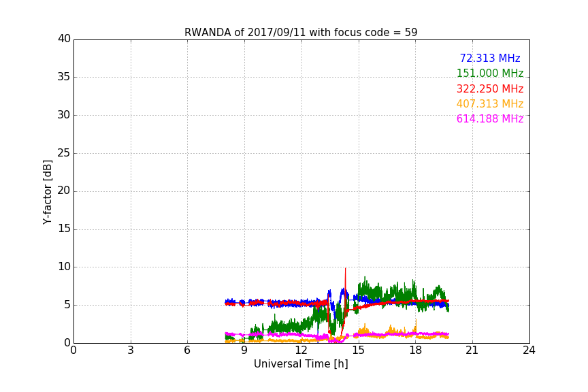The image size is (588, 392).
Task: Click the x-axis tick label 21
Action: [472, 350]
